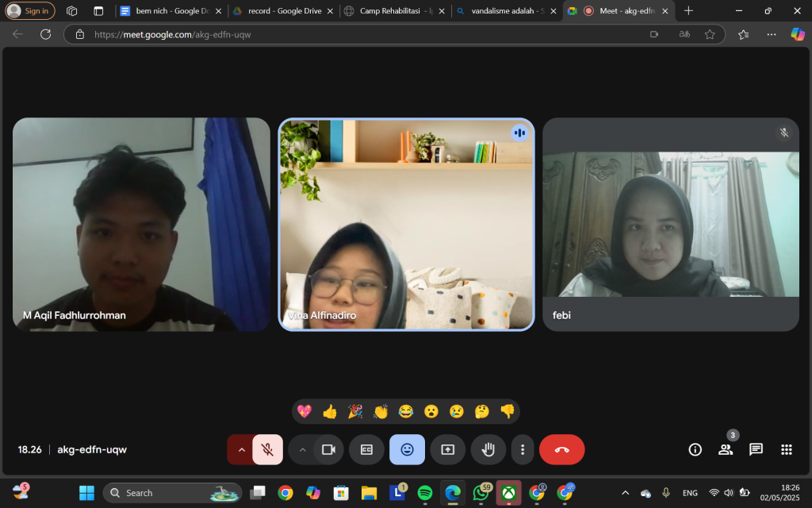
Task: Toggle the camera on or off
Action: pyautogui.click(x=328, y=449)
